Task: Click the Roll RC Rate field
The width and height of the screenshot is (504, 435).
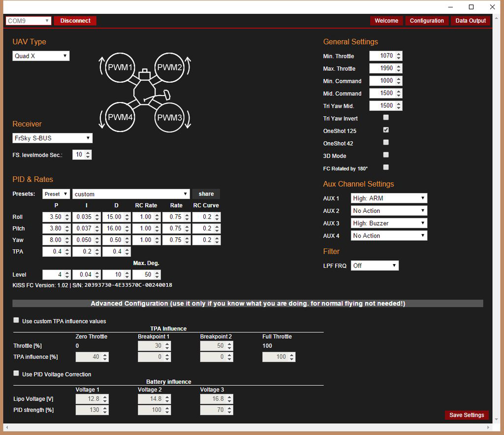Action: click(x=146, y=217)
